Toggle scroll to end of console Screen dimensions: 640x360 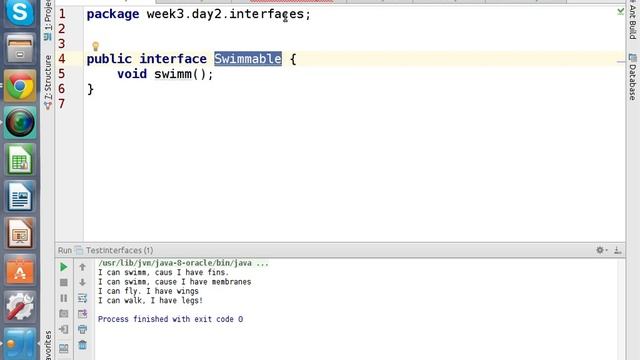[82, 313]
